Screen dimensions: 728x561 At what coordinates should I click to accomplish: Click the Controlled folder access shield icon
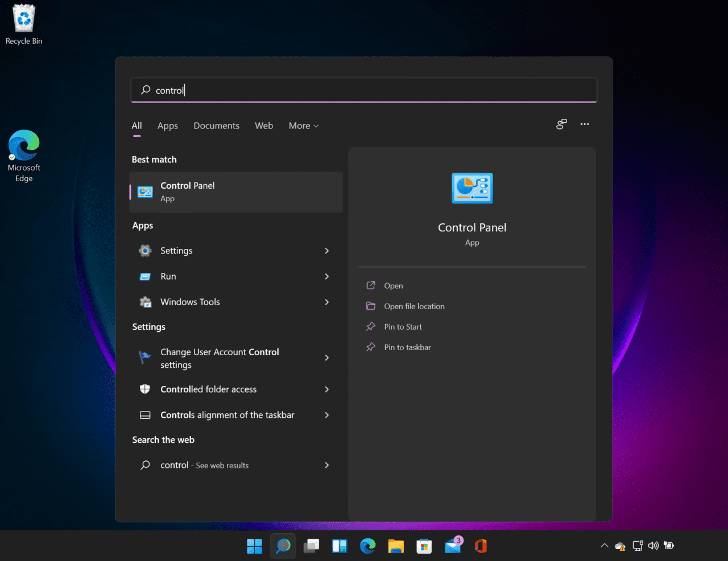tap(146, 389)
